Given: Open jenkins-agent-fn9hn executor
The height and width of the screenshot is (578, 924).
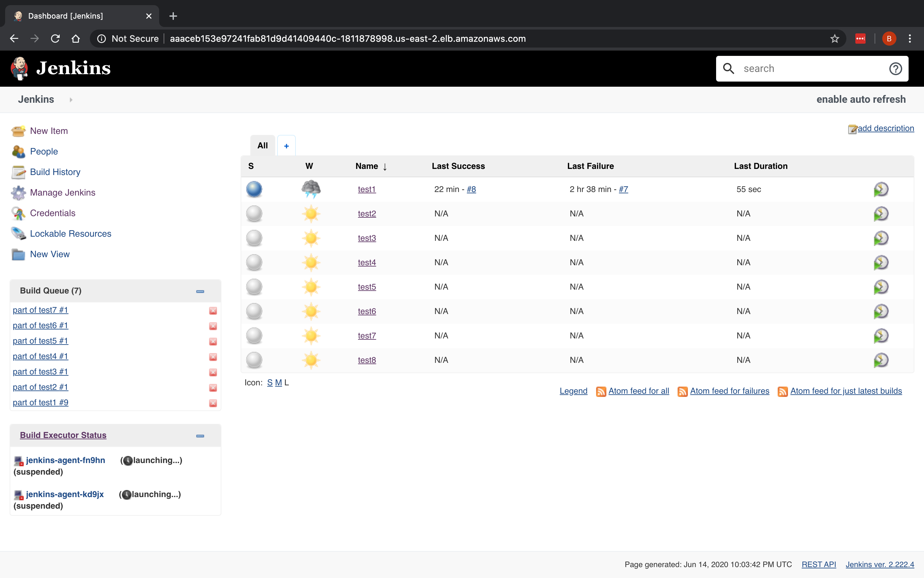Looking at the screenshot, I should pos(65,460).
